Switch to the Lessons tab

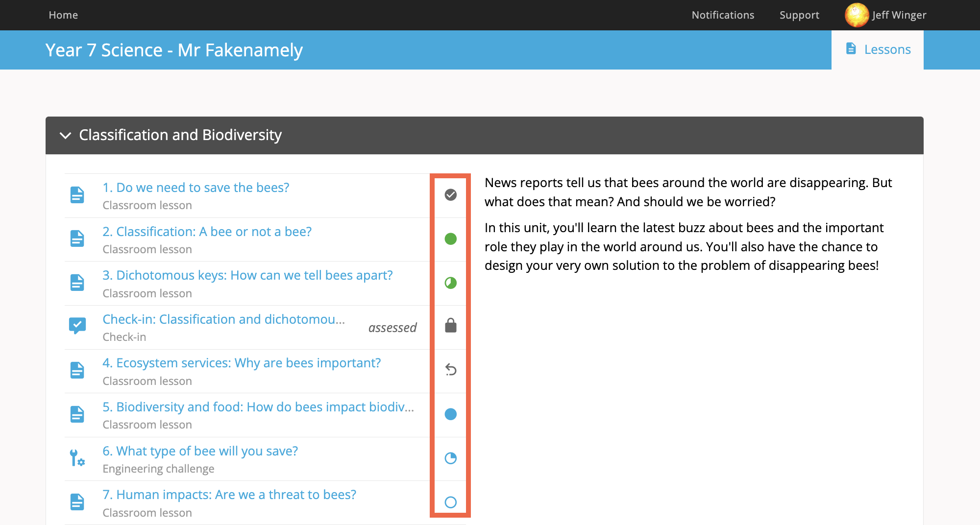(x=878, y=49)
